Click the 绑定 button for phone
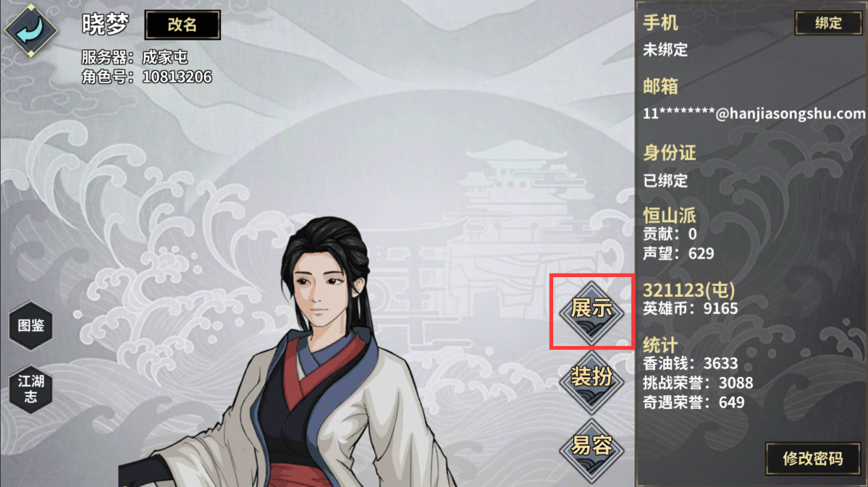 (x=828, y=23)
